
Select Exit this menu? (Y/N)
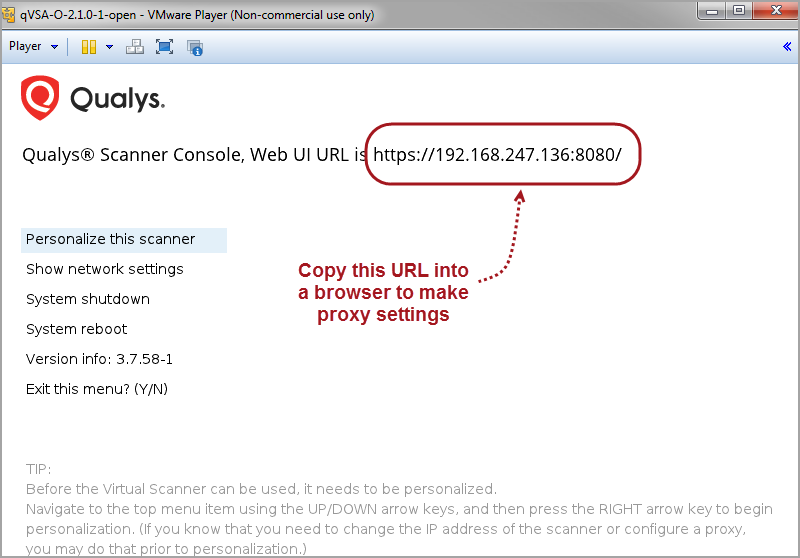click(97, 389)
